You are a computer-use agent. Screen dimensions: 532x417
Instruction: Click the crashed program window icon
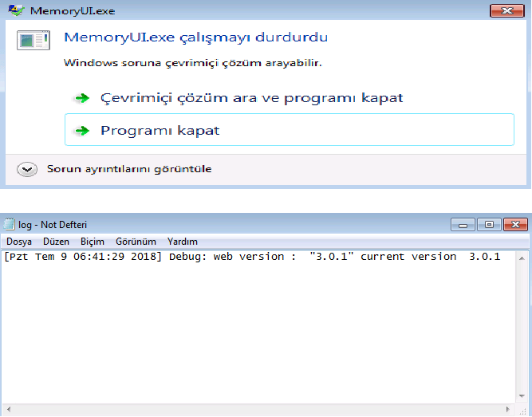33,40
